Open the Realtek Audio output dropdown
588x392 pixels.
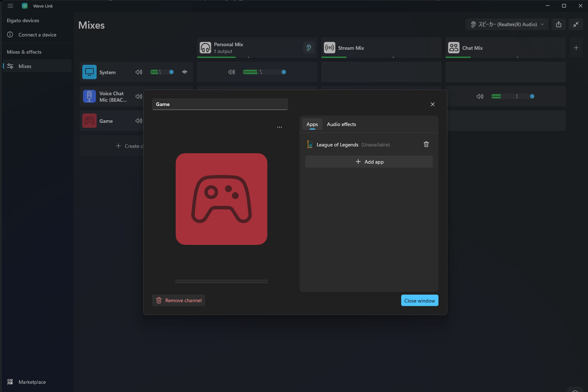pos(507,24)
